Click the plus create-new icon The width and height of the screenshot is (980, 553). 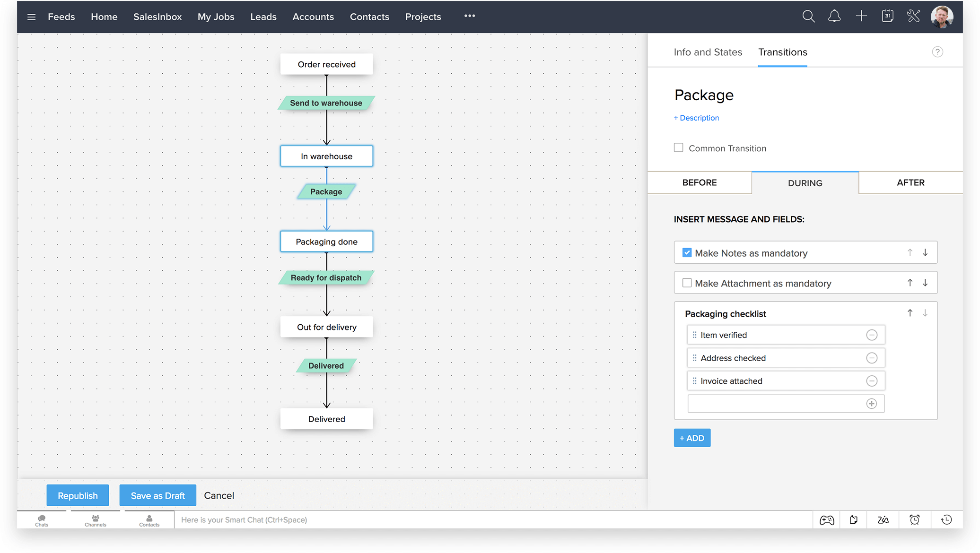tap(861, 17)
